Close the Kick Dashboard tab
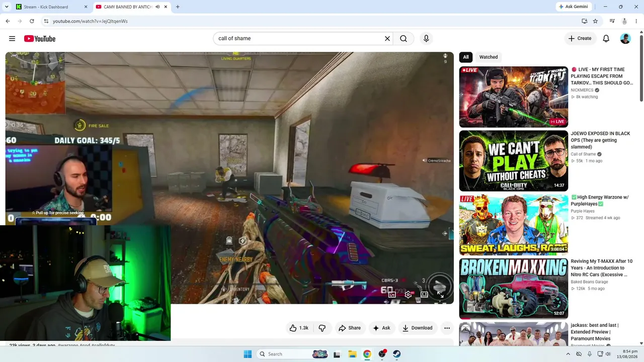 [86, 7]
